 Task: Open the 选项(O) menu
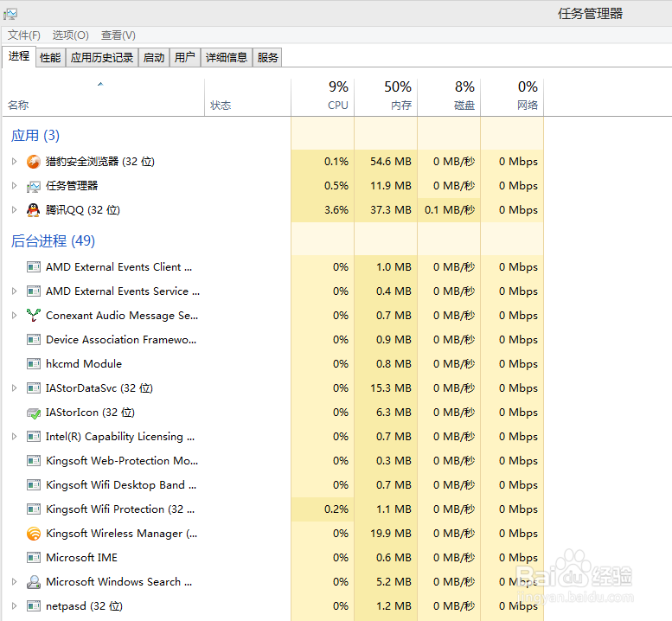pyautogui.click(x=70, y=35)
